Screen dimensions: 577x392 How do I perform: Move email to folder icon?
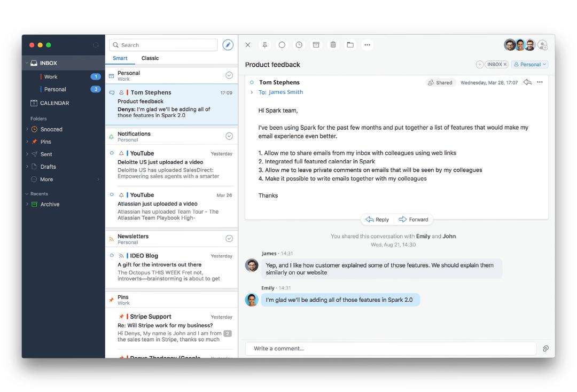(350, 45)
